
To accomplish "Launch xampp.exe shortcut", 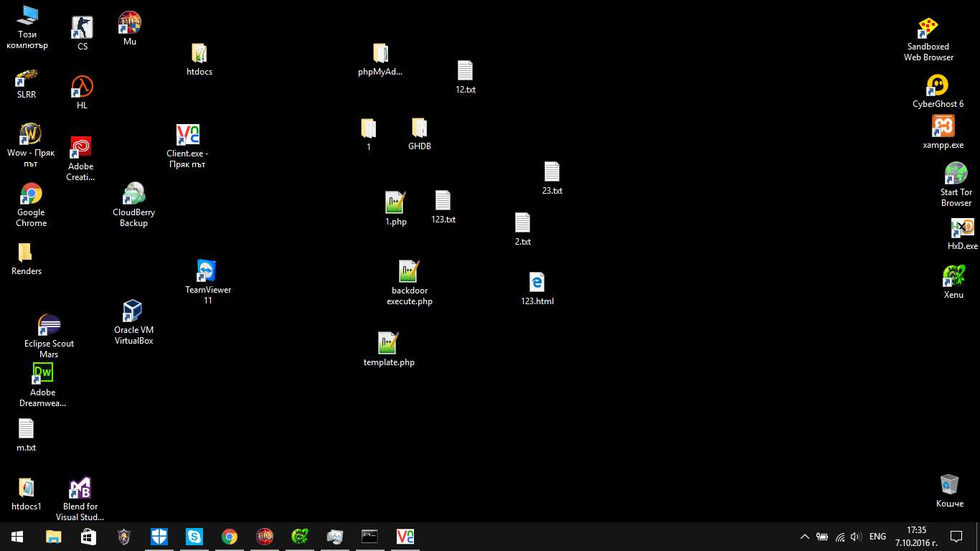I will (x=943, y=133).
